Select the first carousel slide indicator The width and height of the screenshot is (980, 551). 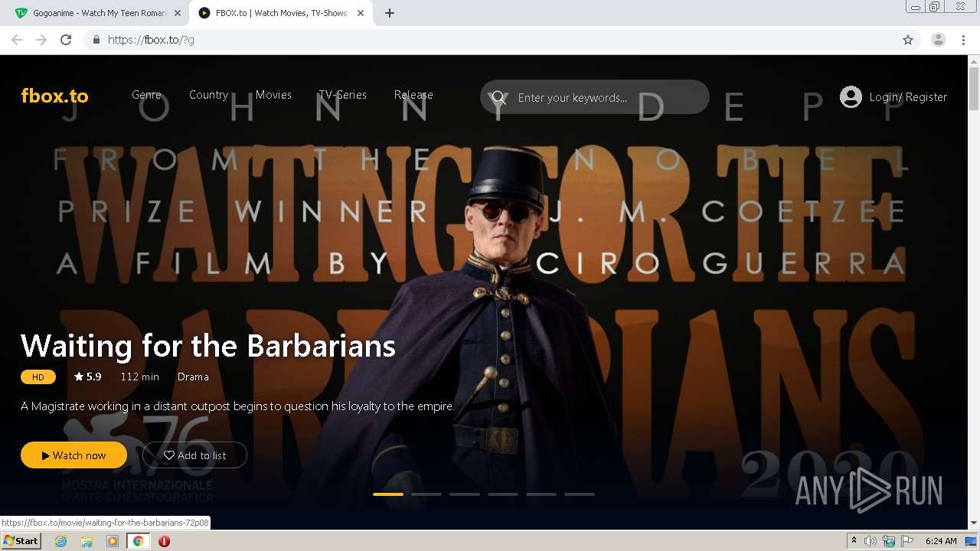[388, 494]
